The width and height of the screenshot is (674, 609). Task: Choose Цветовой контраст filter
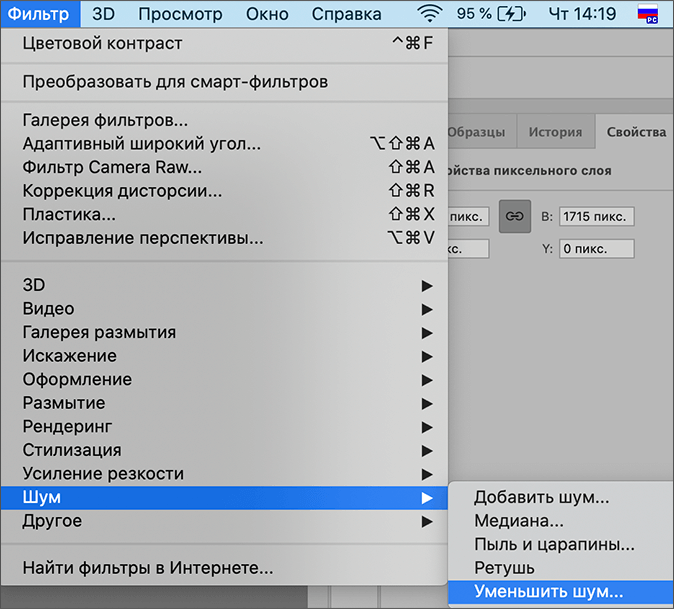coord(224,43)
